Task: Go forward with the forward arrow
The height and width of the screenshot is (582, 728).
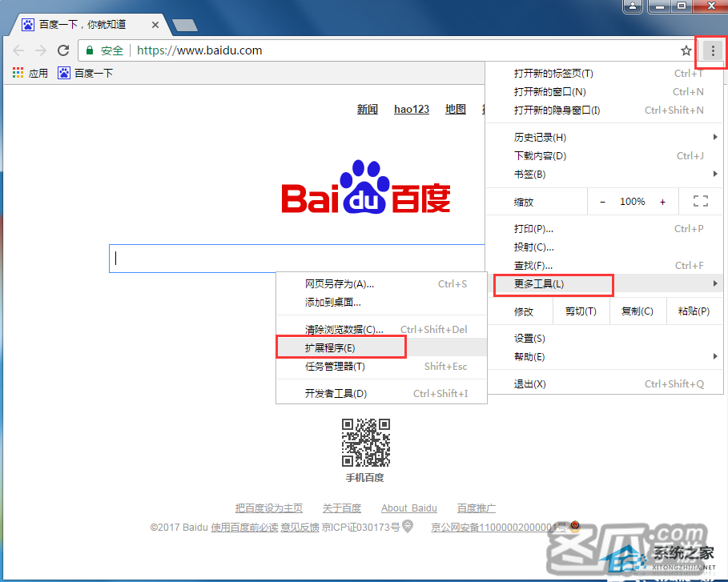Action: pyautogui.click(x=41, y=50)
